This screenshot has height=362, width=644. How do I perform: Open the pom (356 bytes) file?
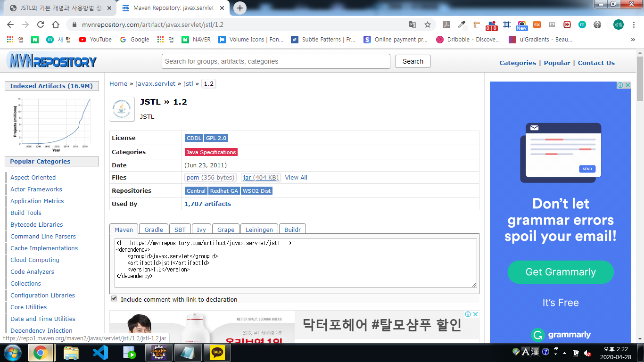[x=210, y=177]
